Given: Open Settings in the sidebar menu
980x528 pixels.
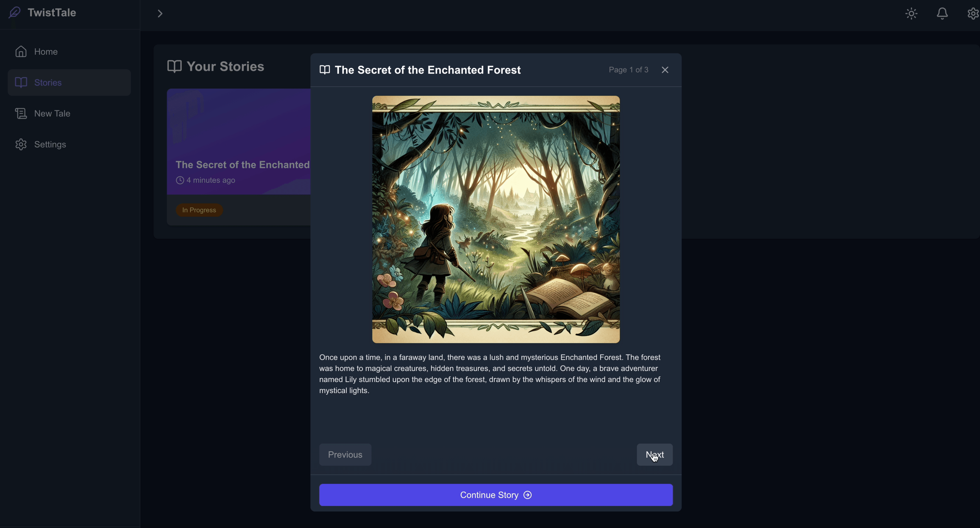Looking at the screenshot, I should pos(50,144).
